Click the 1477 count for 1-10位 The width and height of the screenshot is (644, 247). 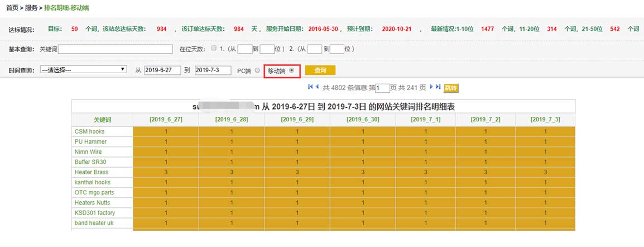point(488,29)
